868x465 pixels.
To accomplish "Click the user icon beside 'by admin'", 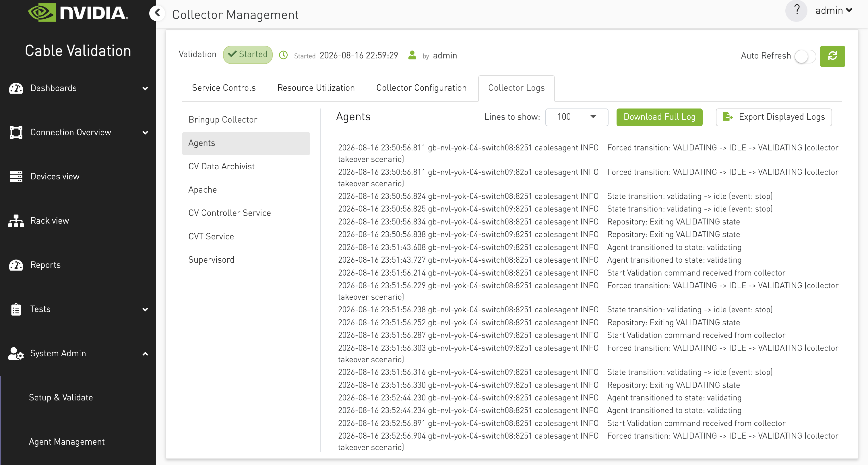I will coord(412,55).
